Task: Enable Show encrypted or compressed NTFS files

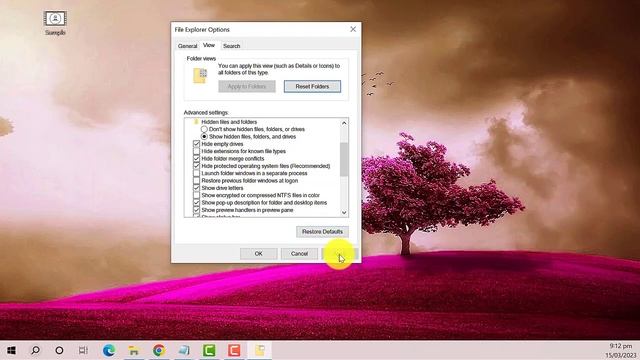Action: (196, 196)
